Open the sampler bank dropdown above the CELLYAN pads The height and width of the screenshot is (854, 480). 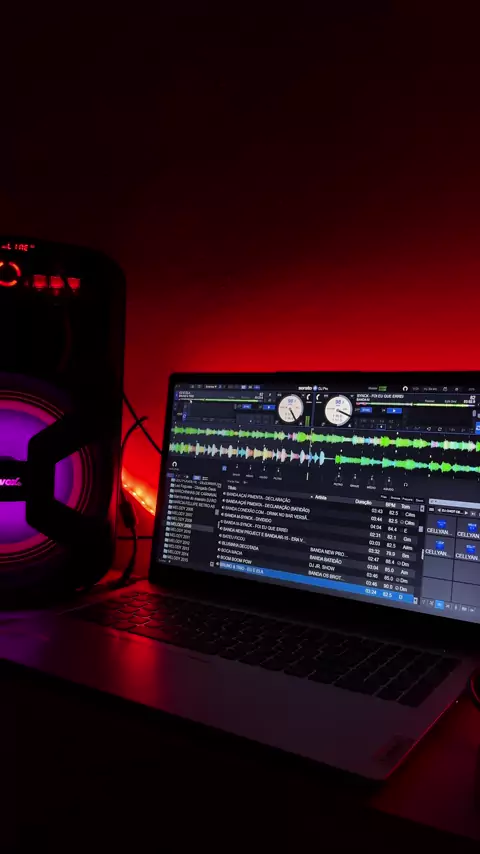451,512
